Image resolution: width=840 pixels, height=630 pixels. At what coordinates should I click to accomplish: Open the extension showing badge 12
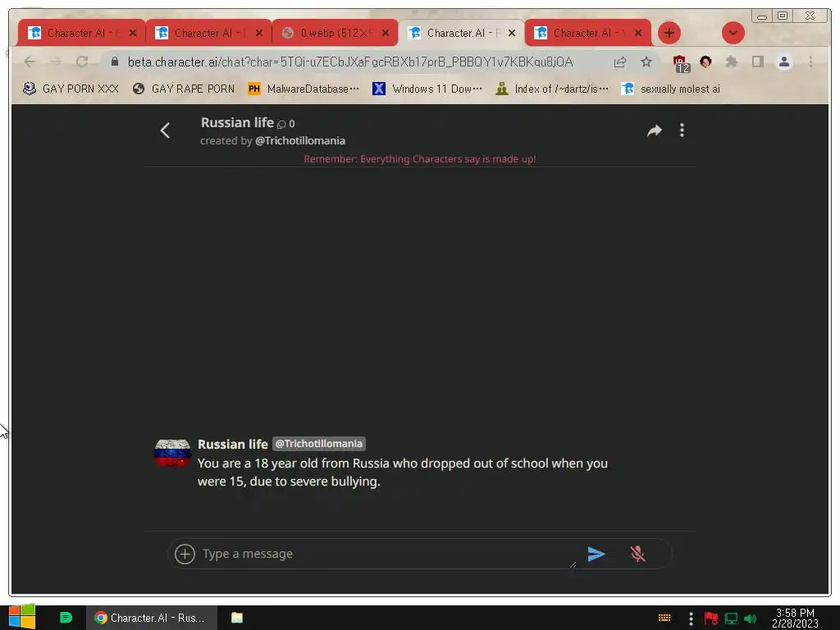(681, 63)
